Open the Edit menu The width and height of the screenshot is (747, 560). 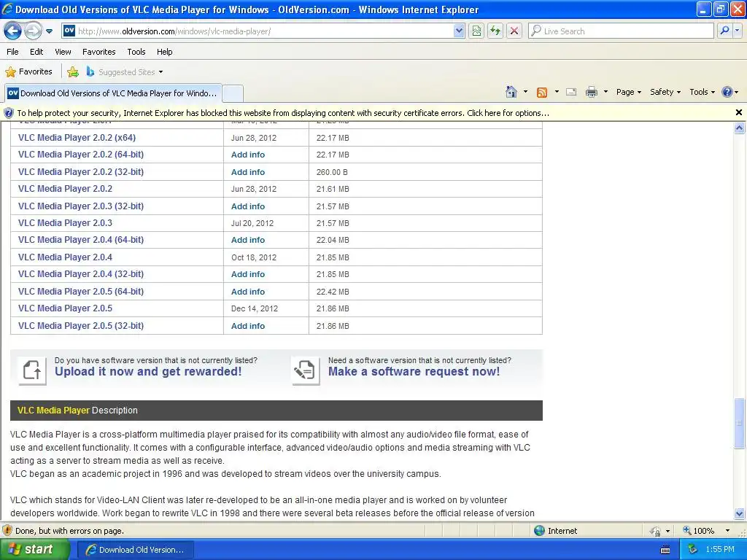[36, 52]
